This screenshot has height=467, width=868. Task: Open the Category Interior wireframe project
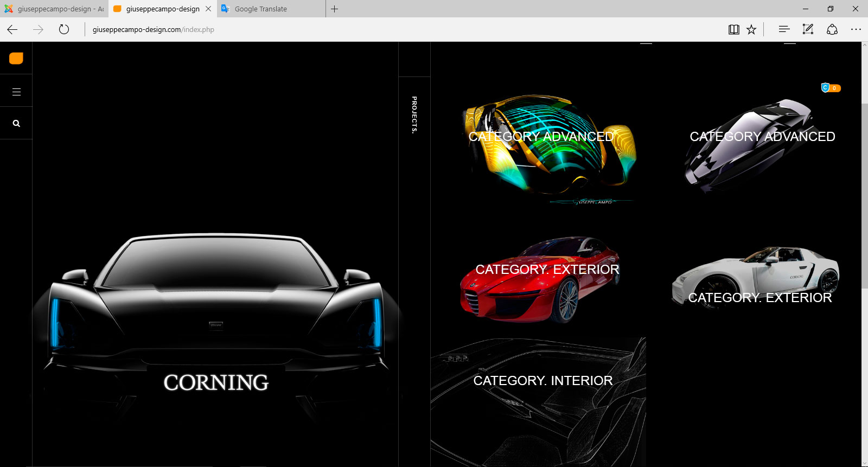[538, 401]
